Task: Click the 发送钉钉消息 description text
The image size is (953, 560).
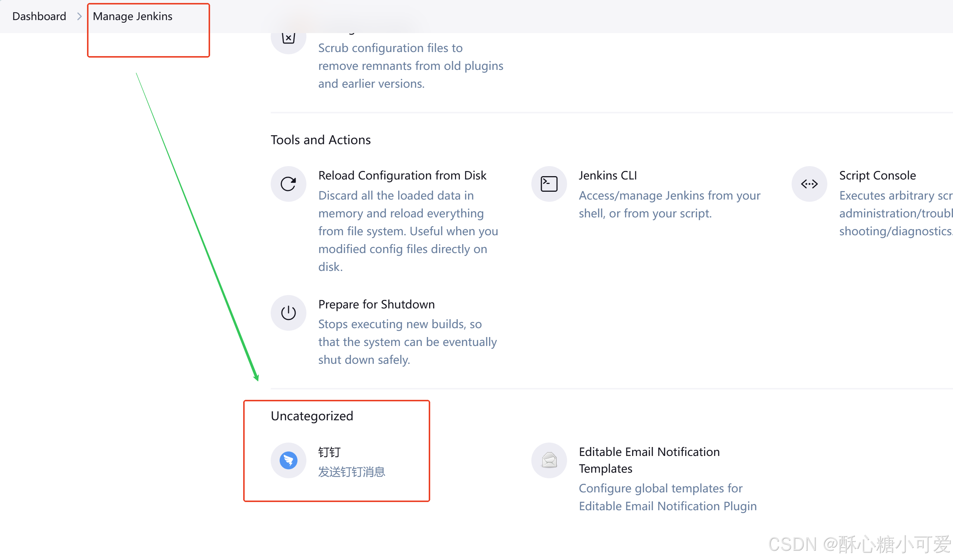Action: [351, 472]
